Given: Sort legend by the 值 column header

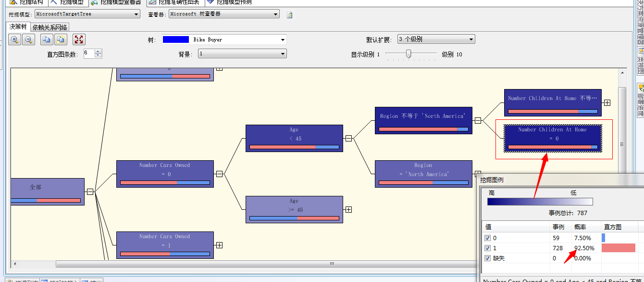Looking at the screenshot, I should click(x=516, y=227).
